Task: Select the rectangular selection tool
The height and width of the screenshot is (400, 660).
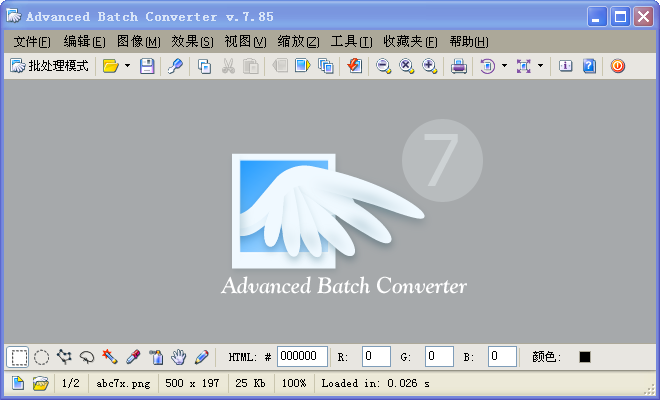Action: pos(18,357)
